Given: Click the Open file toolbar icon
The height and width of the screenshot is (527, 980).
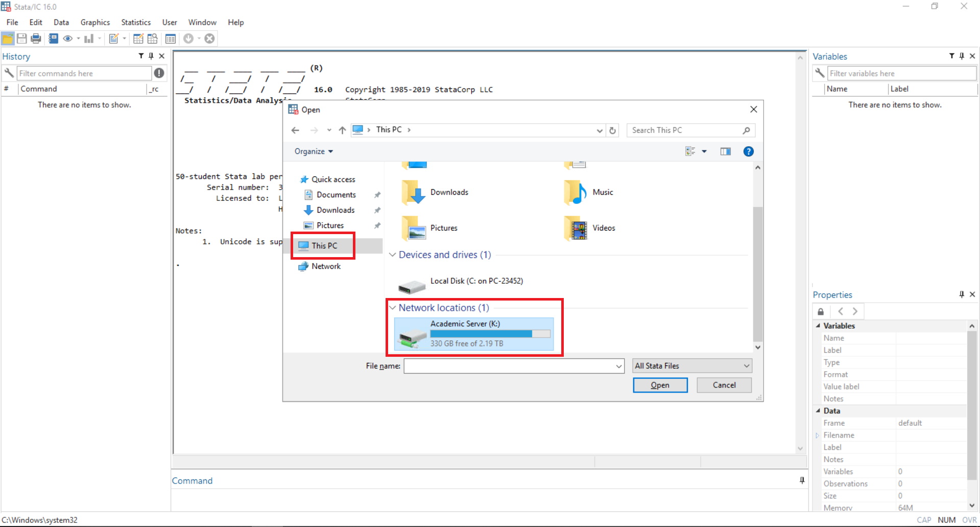Looking at the screenshot, I should (x=8, y=38).
